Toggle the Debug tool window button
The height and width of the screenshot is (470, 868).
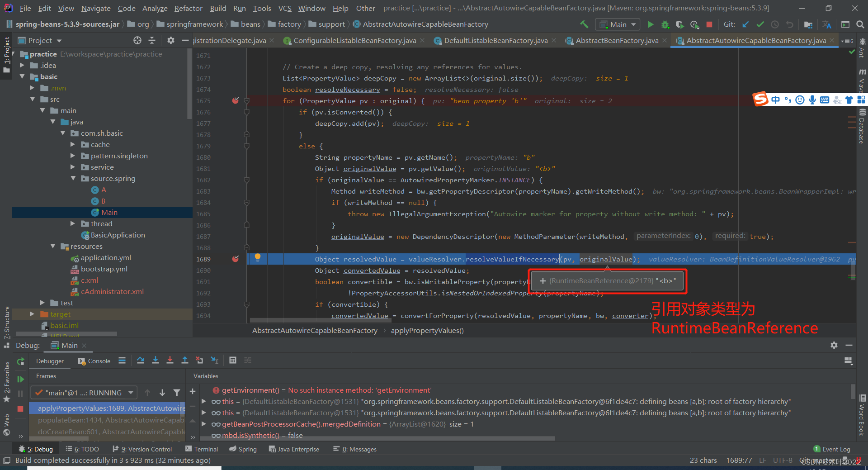(36, 449)
